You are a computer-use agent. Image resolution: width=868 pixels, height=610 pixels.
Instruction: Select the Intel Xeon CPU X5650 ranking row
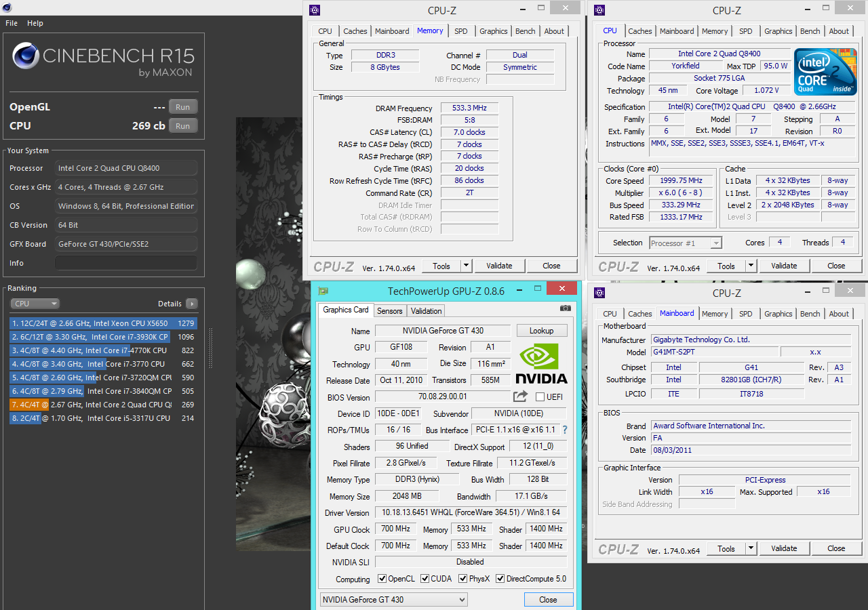pyautogui.click(x=103, y=323)
